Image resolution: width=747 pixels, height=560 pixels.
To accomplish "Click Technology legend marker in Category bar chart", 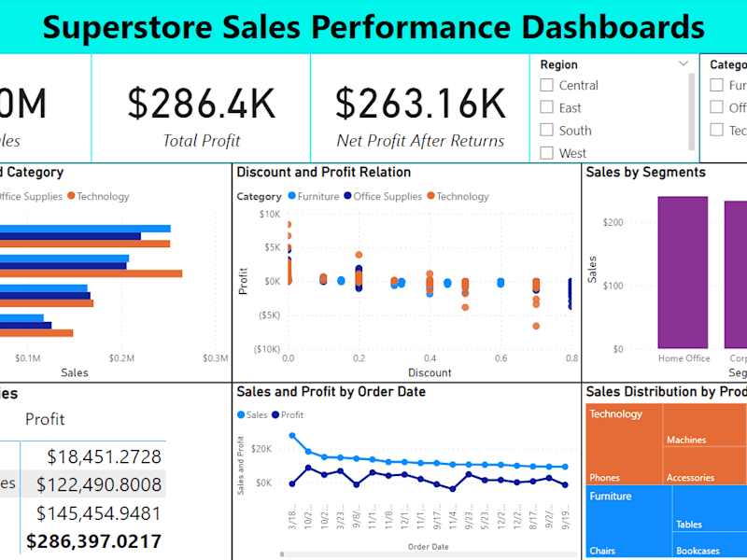I will 72,196.
